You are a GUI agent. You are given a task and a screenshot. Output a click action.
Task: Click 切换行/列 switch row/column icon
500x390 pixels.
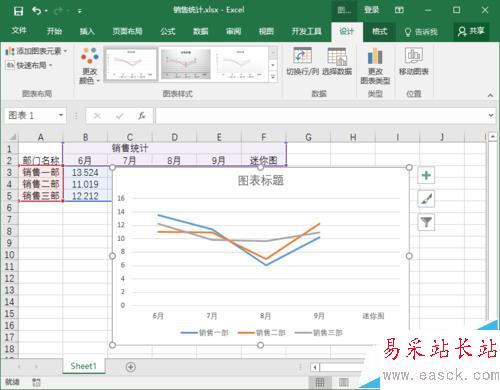point(302,62)
